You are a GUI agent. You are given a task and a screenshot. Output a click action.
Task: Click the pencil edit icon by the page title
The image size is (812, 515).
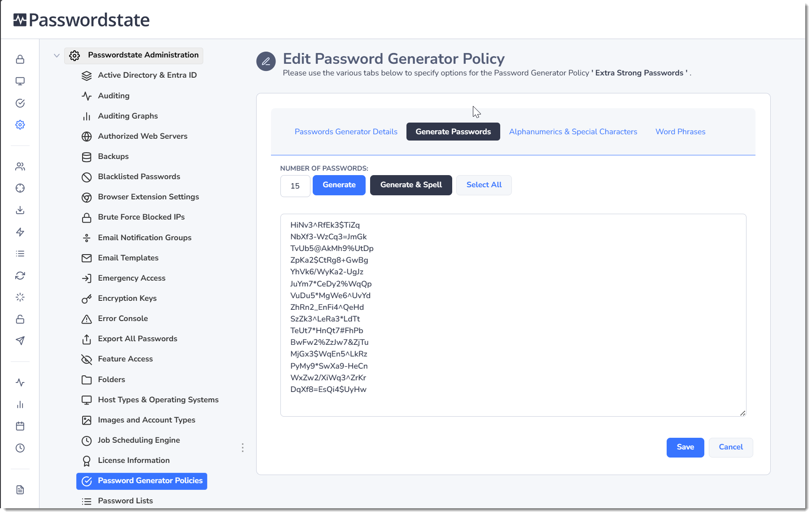[266, 62]
